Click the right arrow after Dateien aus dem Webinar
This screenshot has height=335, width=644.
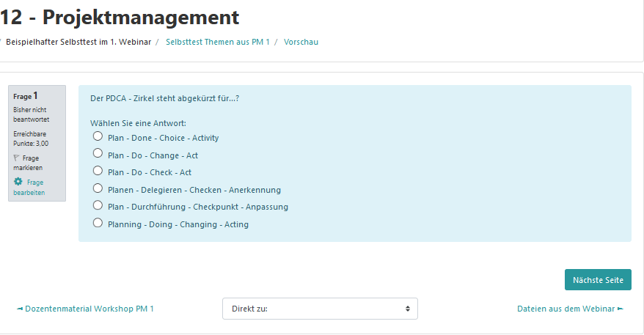coord(621,309)
